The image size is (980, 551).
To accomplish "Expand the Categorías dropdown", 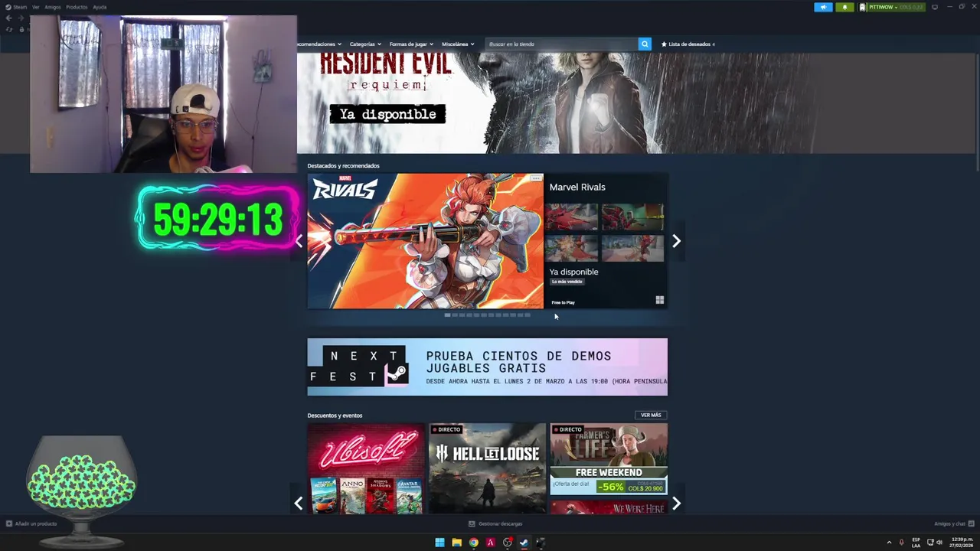I will pyautogui.click(x=364, y=44).
